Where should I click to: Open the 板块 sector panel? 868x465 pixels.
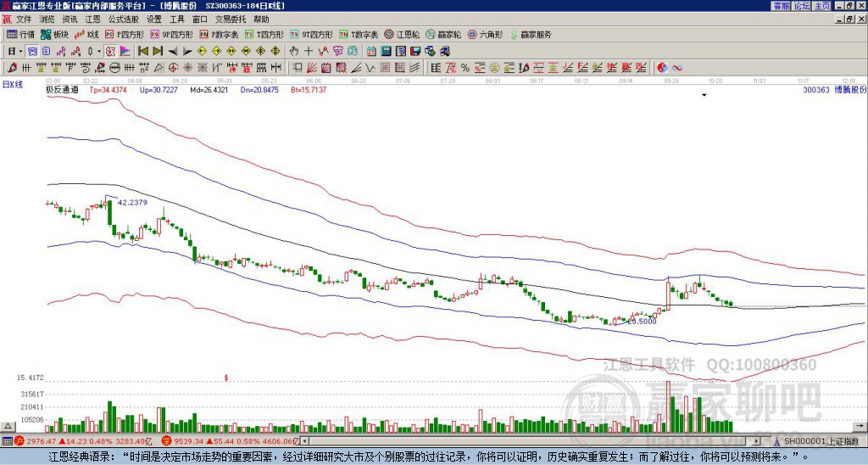coord(54,34)
